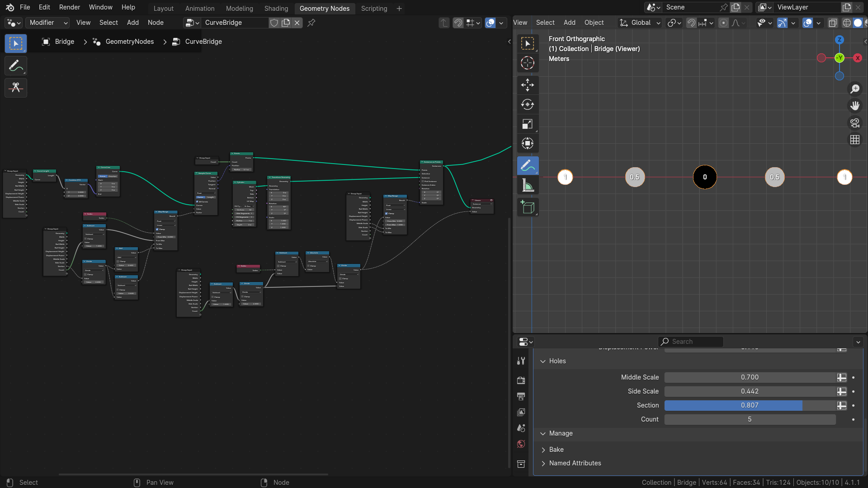Open node editor Add menu

pos(133,23)
